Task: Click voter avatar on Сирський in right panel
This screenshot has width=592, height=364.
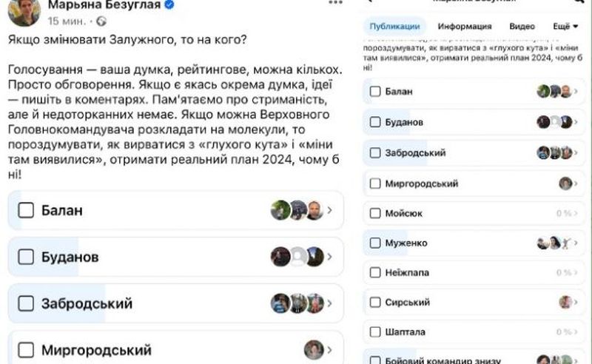Action: pos(566,302)
